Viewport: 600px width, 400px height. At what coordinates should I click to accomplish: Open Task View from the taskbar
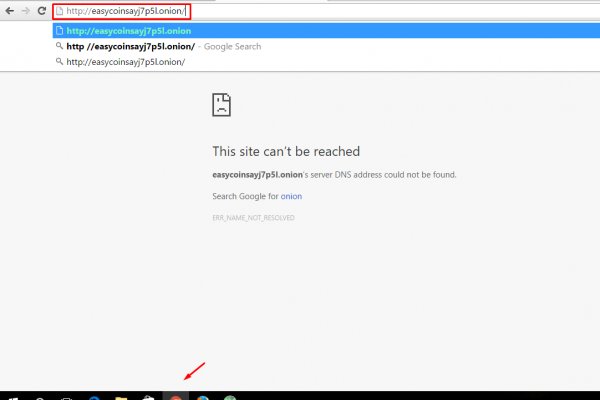(x=66, y=397)
